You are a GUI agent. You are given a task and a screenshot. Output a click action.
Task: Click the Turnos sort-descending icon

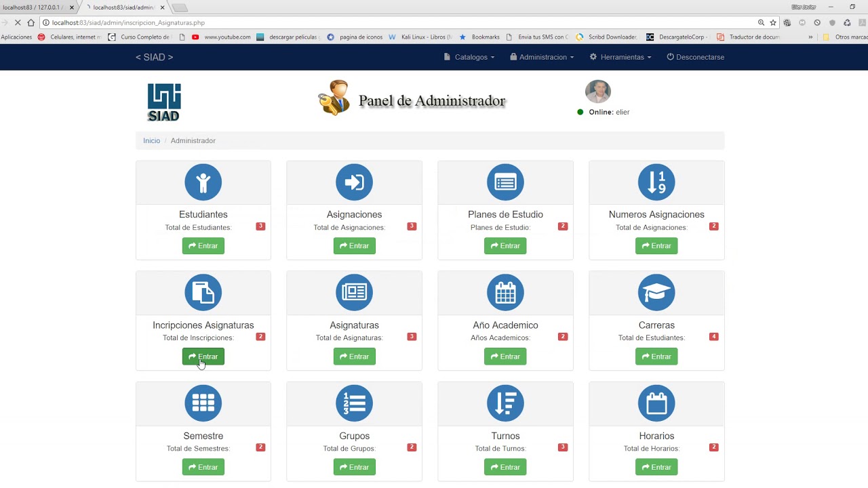(505, 403)
